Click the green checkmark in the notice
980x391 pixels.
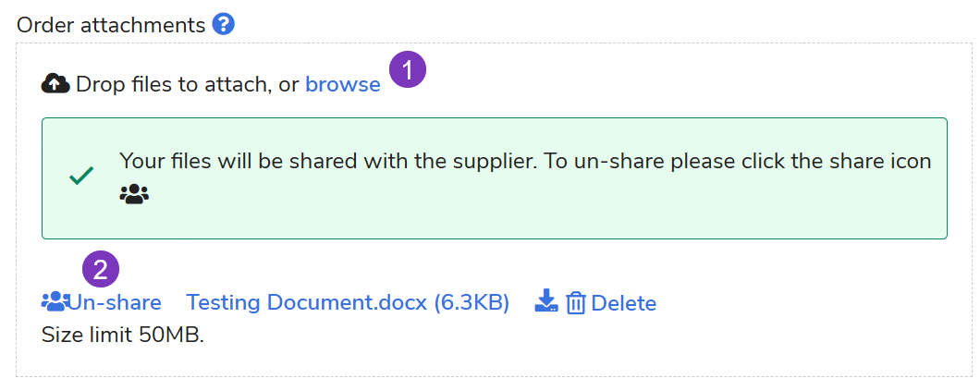81,176
